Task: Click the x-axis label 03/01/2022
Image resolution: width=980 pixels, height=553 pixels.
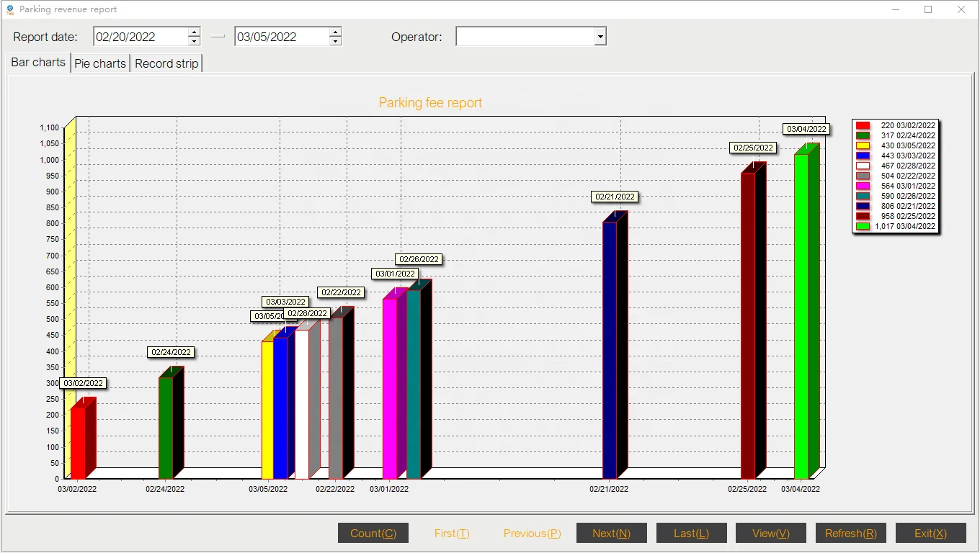Action: click(389, 489)
